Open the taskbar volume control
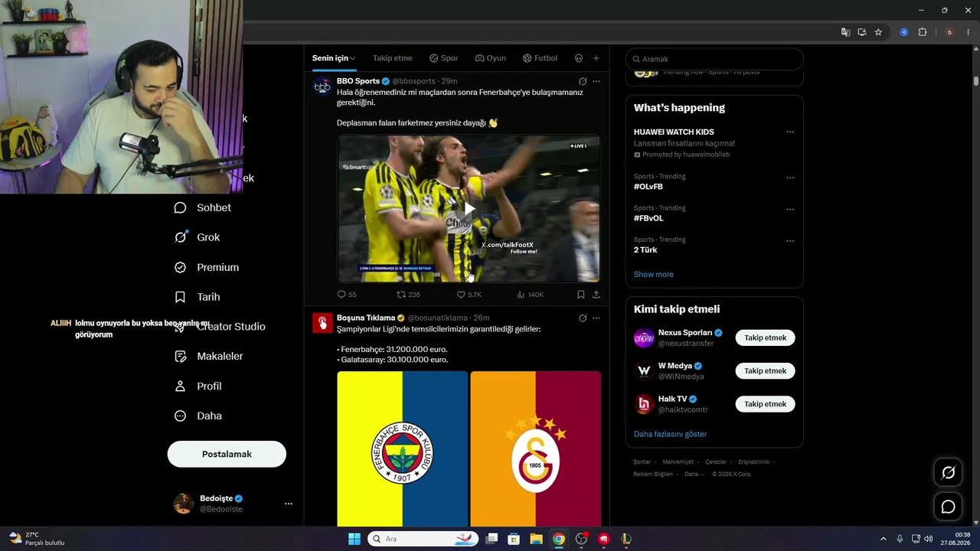Image resolution: width=980 pixels, height=551 pixels. (x=929, y=539)
